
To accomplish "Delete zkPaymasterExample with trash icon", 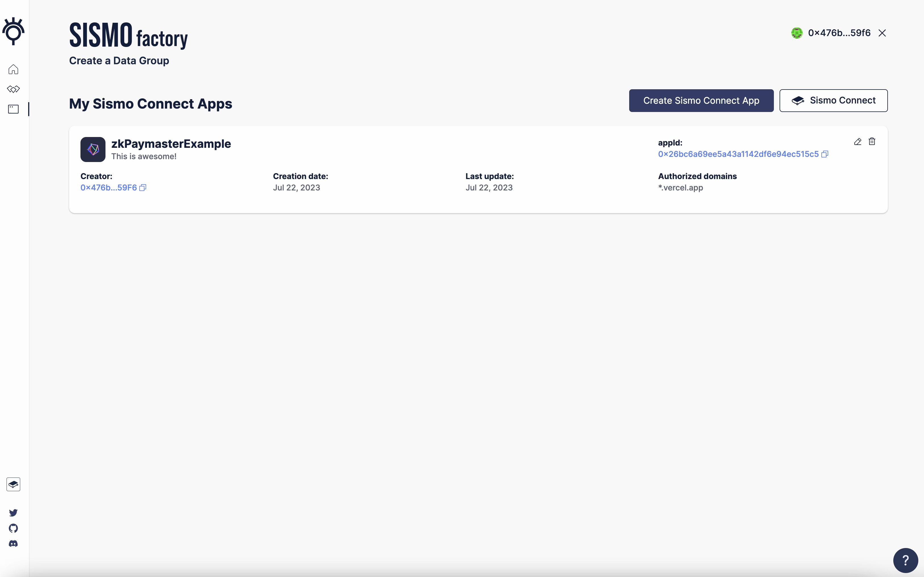I will (x=872, y=142).
